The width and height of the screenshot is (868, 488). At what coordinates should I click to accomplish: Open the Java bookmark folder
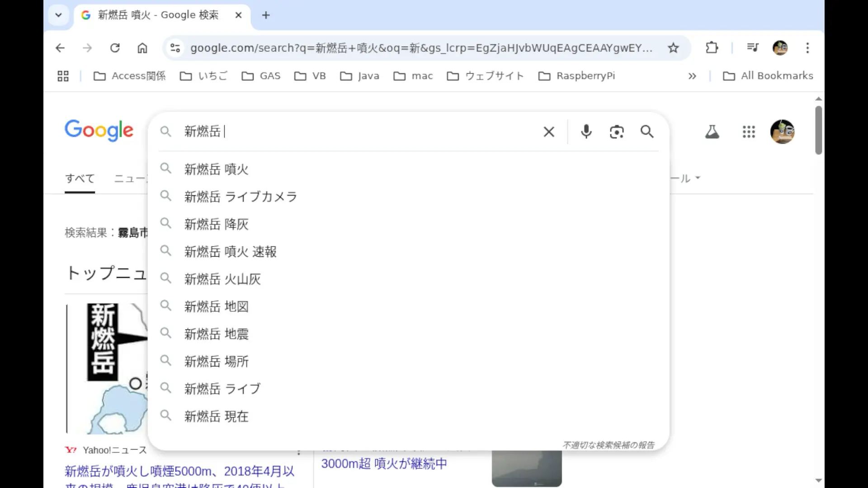359,76
